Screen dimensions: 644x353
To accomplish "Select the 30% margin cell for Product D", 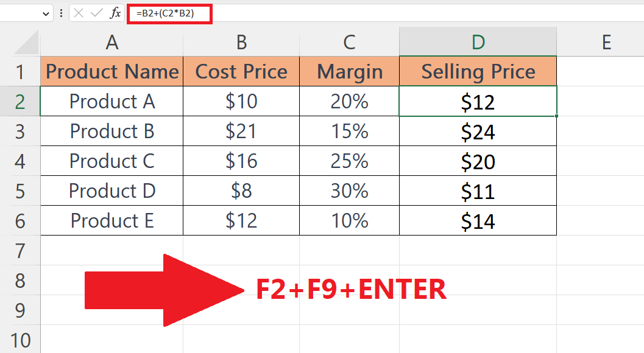I will click(349, 190).
